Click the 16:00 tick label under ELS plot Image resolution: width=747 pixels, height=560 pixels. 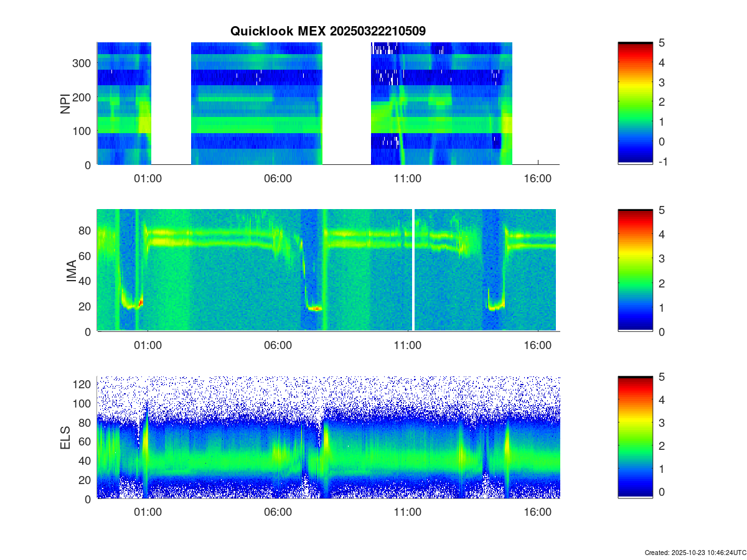(538, 512)
